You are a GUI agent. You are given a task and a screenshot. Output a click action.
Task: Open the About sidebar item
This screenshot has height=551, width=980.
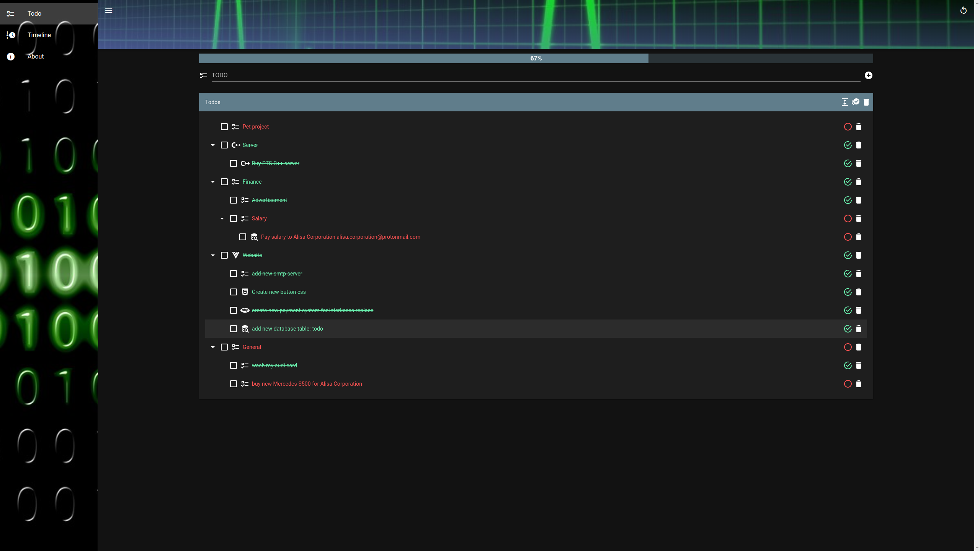coord(49,57)
